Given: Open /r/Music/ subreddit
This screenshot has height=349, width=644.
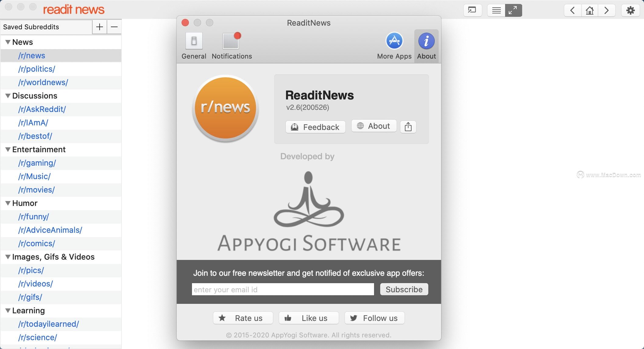Looking at the screenshot, I should 61,176.
